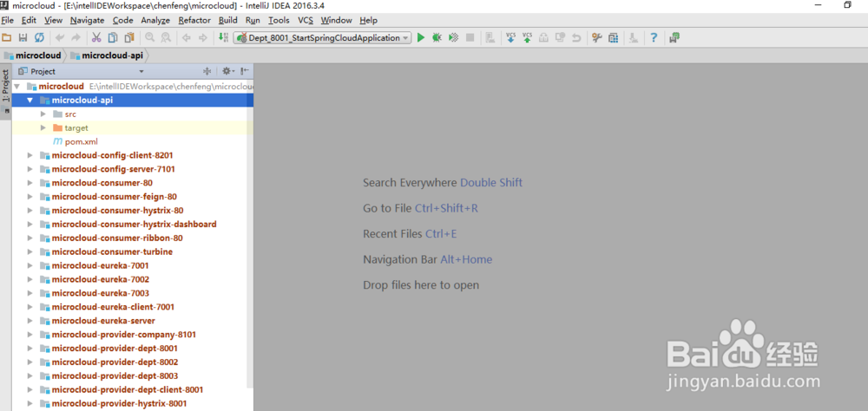868x411 pixels.
Task: Expand microcloud-eureka-7001 module
Action: pos(30,265)
